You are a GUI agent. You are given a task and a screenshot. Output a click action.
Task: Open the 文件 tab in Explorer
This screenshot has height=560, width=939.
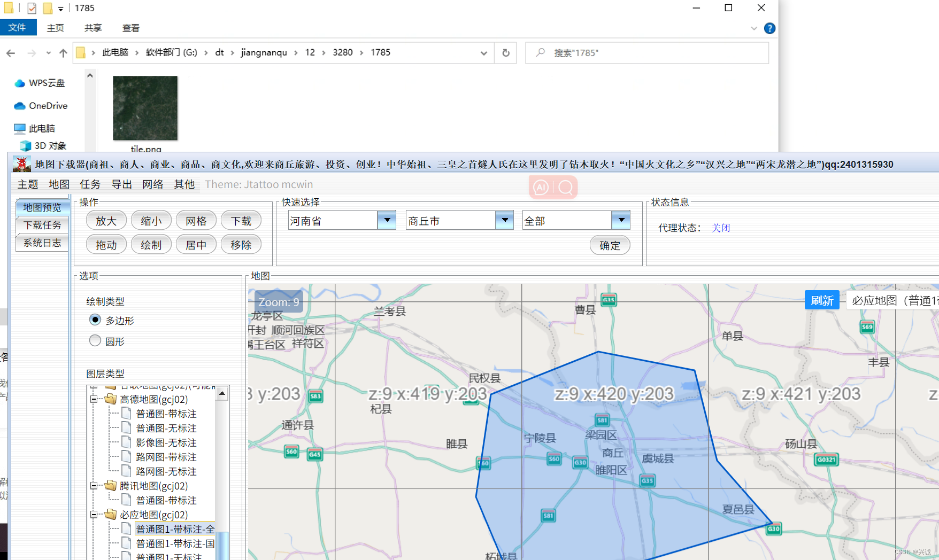(18, 28)
